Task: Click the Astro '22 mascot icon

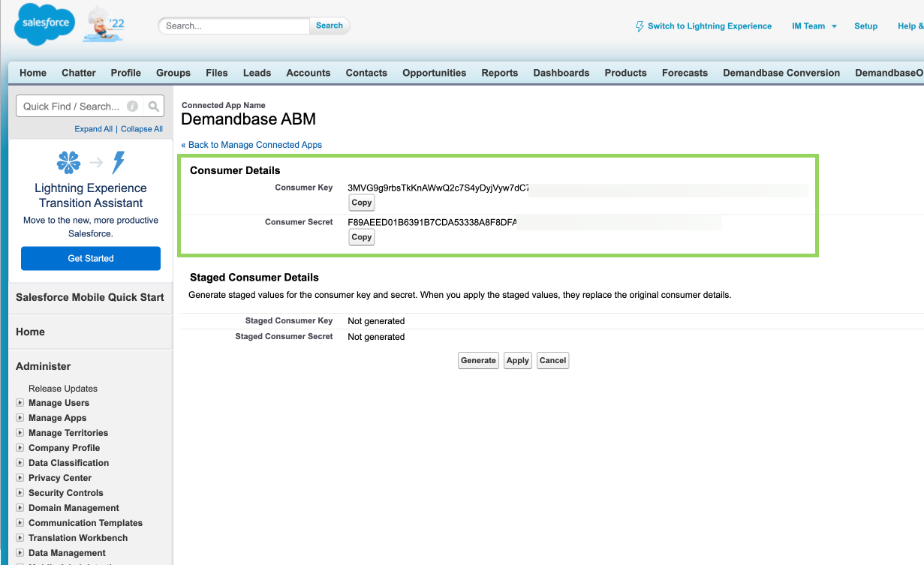Action: tap(103, 26)
